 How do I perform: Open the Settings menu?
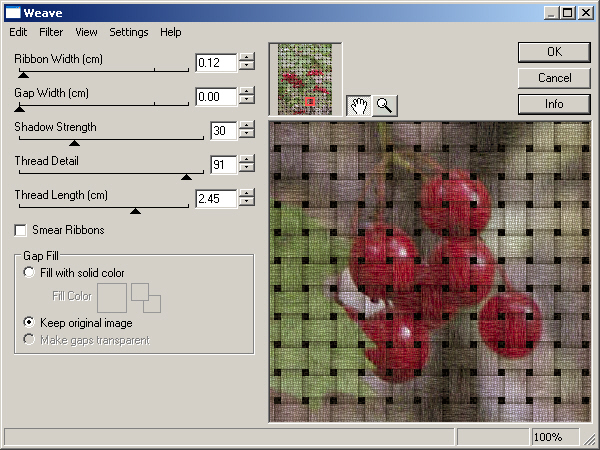click(x=129, y=32)
